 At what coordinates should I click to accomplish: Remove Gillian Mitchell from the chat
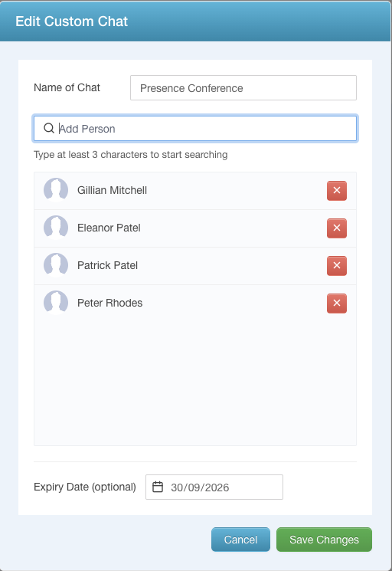pyautogui.click(x=336, y=190)
